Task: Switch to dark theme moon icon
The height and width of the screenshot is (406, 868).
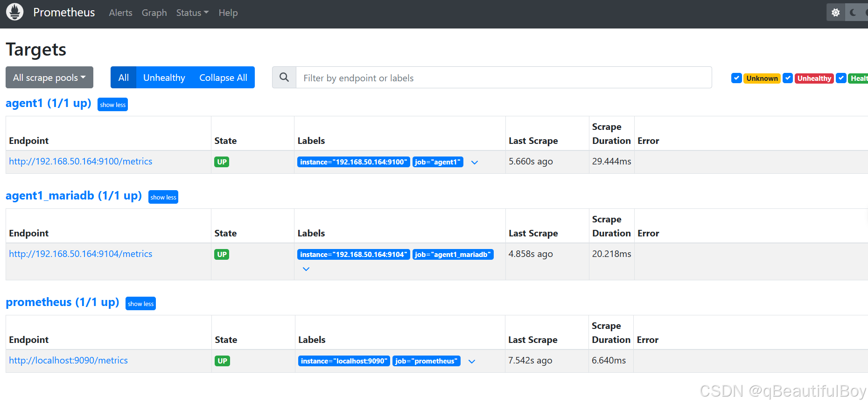Action: click(854, 13)
